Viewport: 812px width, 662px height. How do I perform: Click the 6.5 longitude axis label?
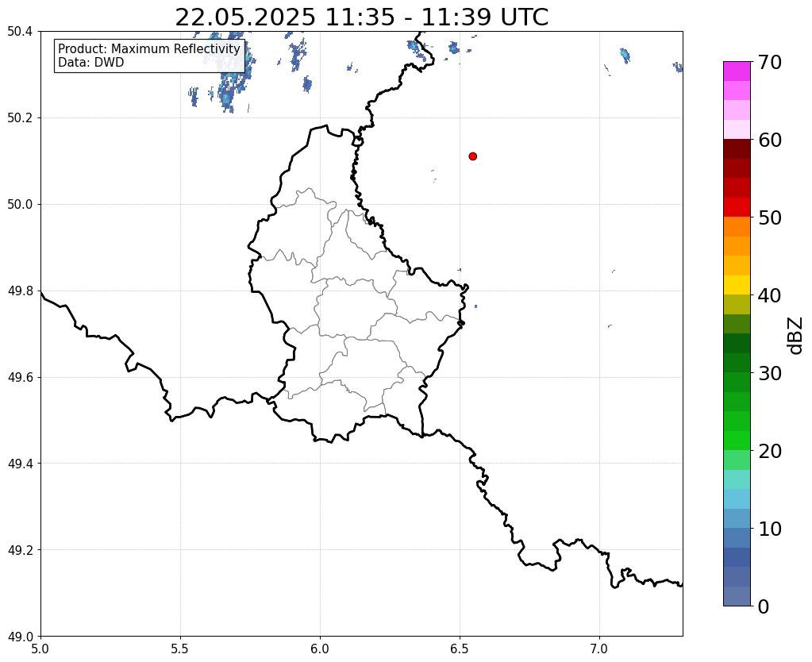(460, 649)
